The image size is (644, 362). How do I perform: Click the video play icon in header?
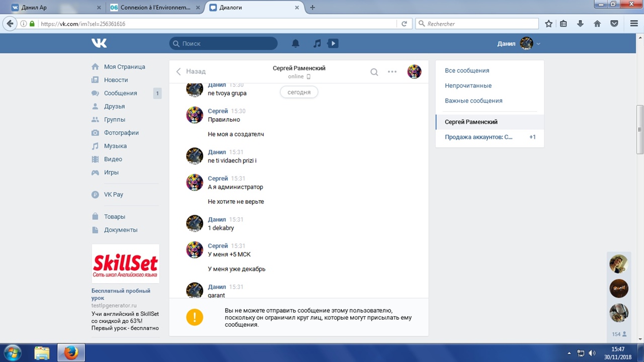pos(333,44)
